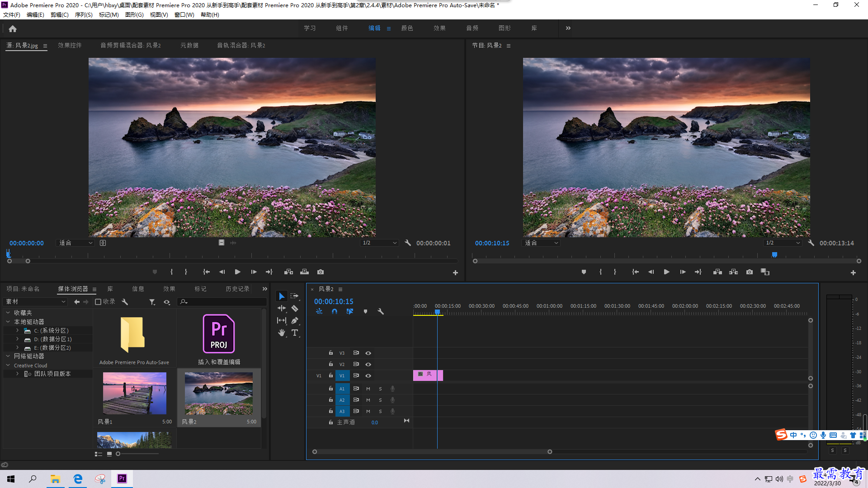868x488 pixels.
Task: Open Program monitor zoom 适合 dropdown
Action: [x=541, y=243]
